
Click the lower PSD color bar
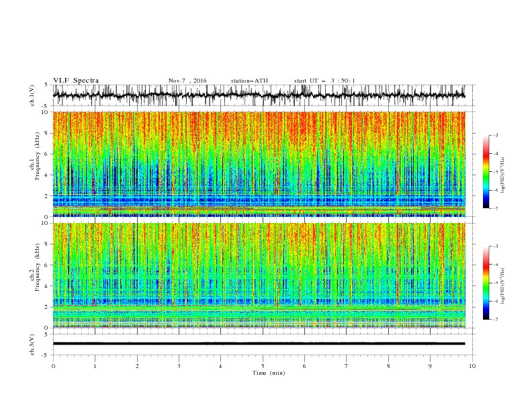pyautogui.click(x=486, y=283)
